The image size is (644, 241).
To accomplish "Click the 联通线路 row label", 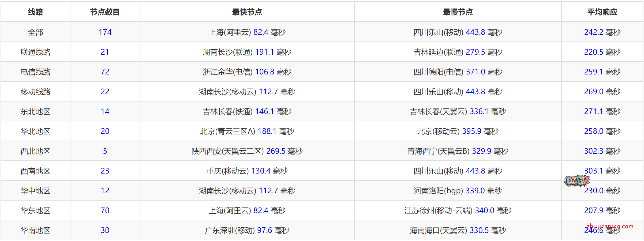I will pos(35,52).
